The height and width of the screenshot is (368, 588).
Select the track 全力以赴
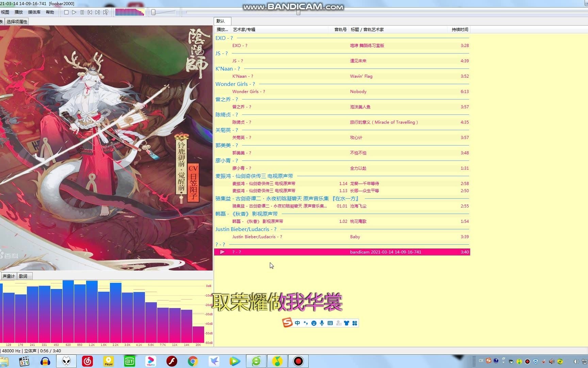pos(342,168)
